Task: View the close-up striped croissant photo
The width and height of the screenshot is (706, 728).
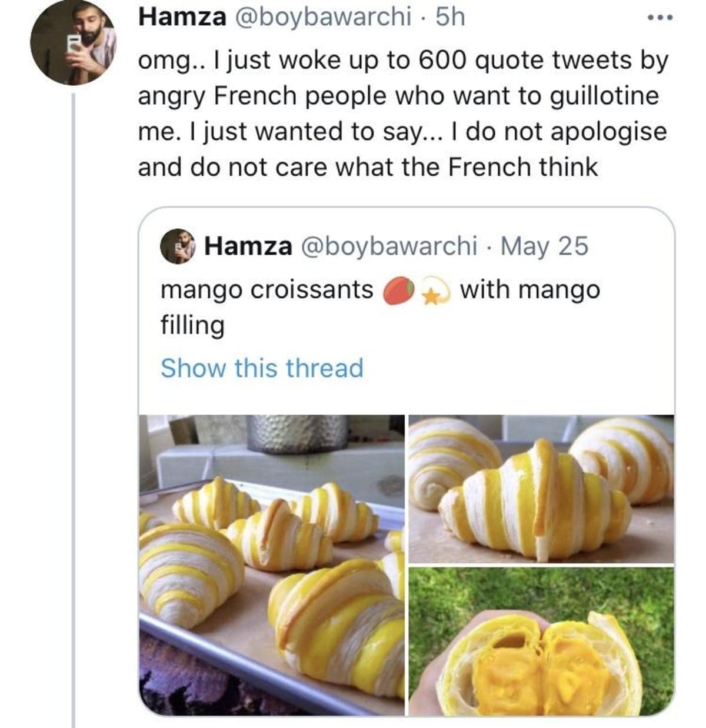Action: (541, 488)
